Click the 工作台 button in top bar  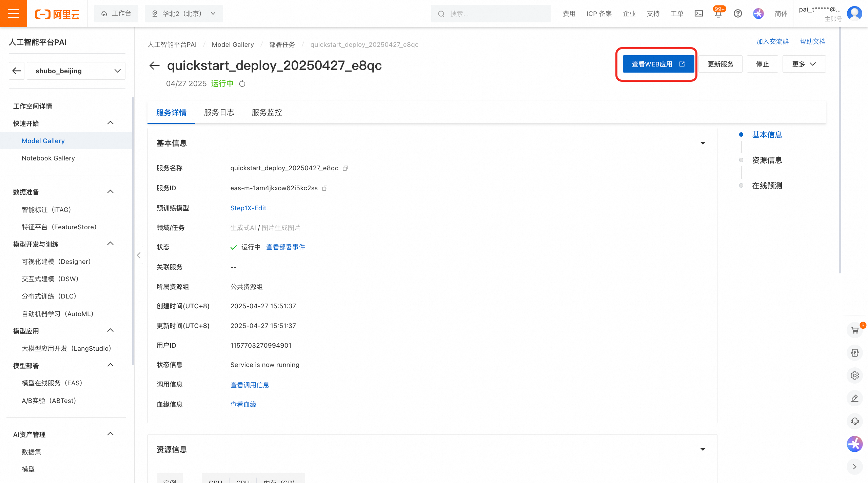point(116,14)
